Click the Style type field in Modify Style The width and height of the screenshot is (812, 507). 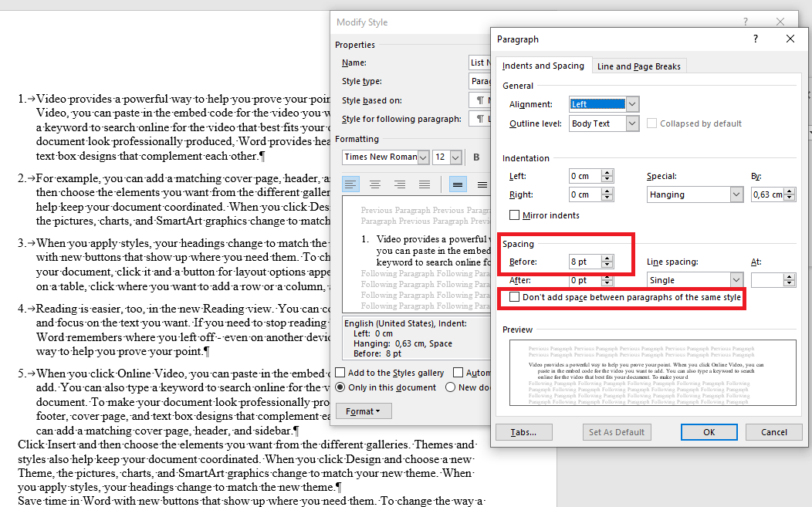pos(479,81)
